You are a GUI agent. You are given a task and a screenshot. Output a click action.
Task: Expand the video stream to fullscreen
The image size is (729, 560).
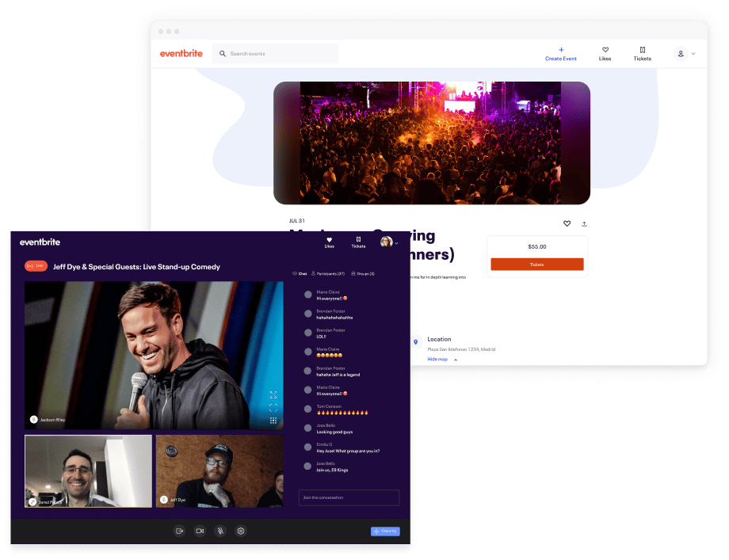pos(273,394)
